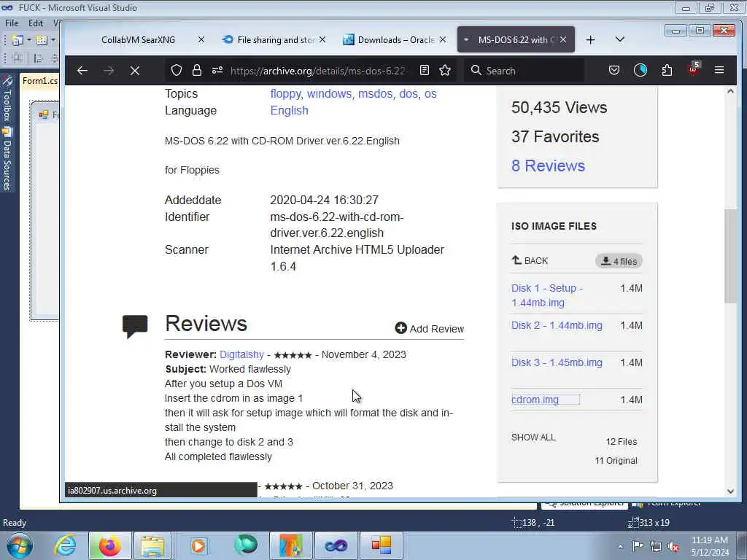This screenshot has width=747, height=560.
Task: Launch Internet Explorer from taskbar
Action: tap(65, 545)
